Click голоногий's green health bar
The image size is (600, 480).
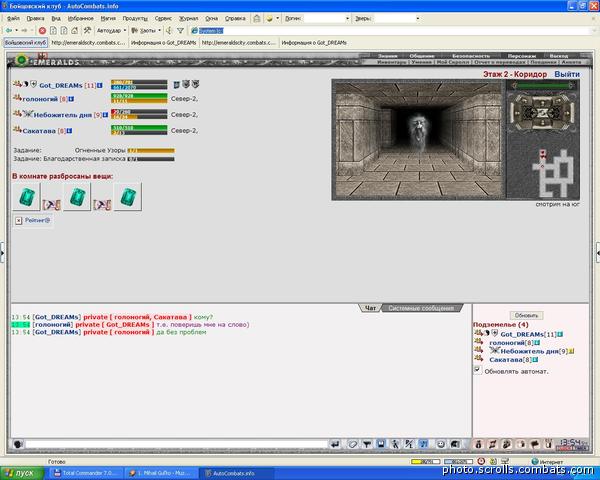[x=139, y=96]
